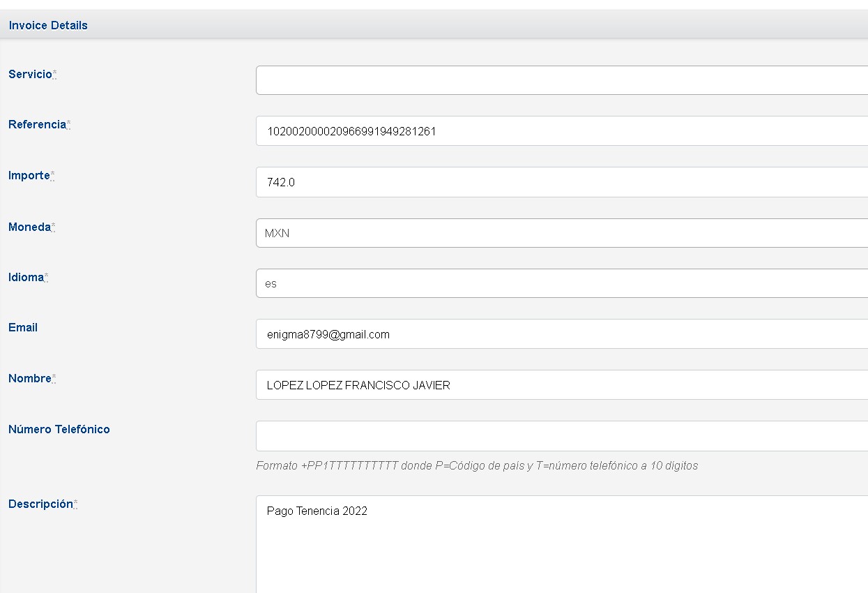Viewport: 868px width, 593px height.
Task: Click the Email field with enigma8799@gmail.com
Action: tap(561, 334)
